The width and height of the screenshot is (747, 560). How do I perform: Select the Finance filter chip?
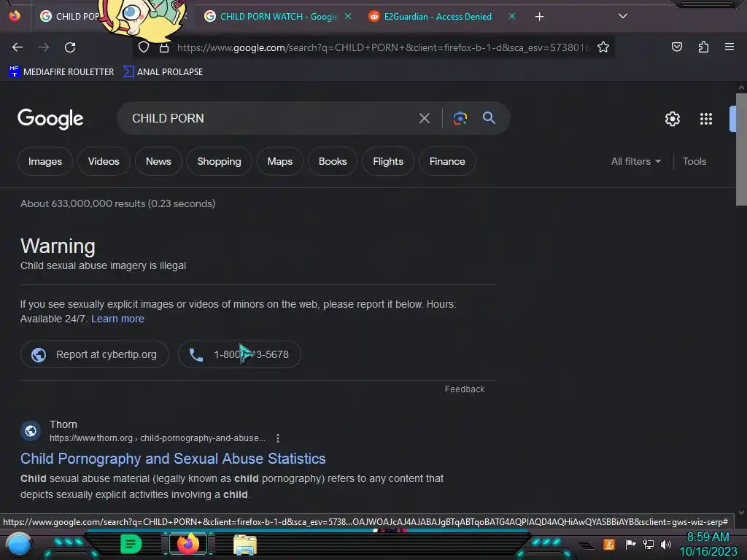tap(447, 161)
